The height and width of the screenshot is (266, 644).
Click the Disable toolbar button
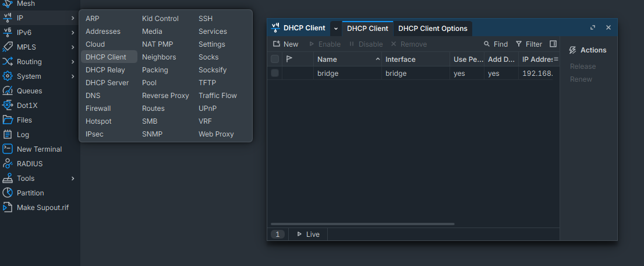pyautogui.click(x=366, y=44)
